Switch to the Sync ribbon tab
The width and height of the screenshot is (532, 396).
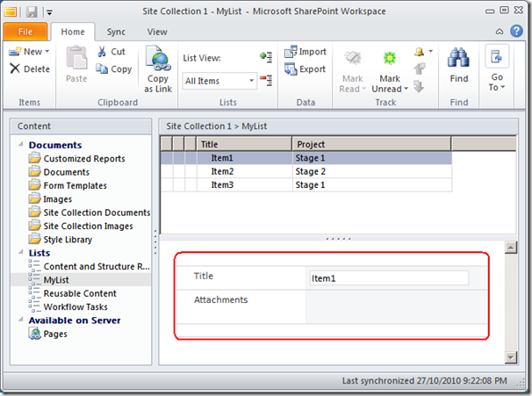116,32
